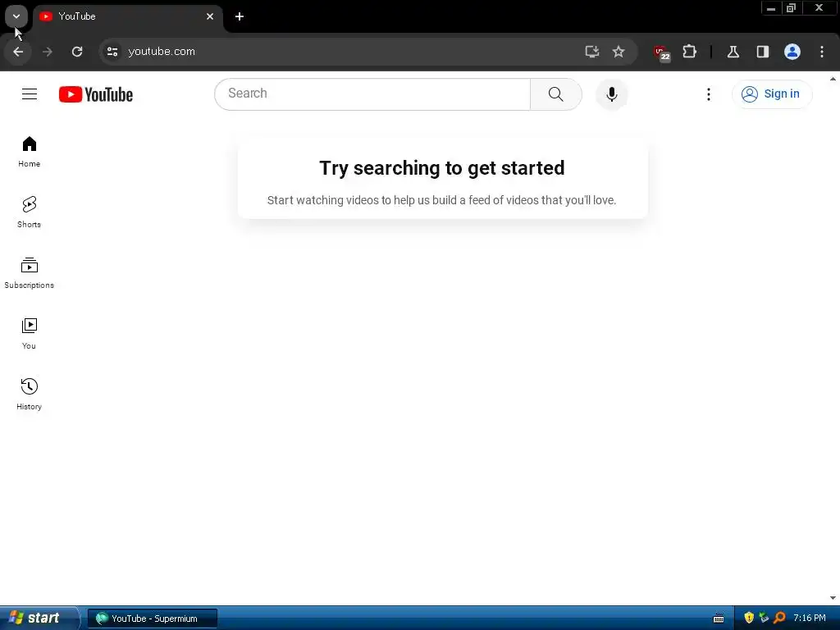The height and width of the screenshot is (630, 840).
Task: Open YouTube settings three-dot menu
Action: click(x=709, y=94)
